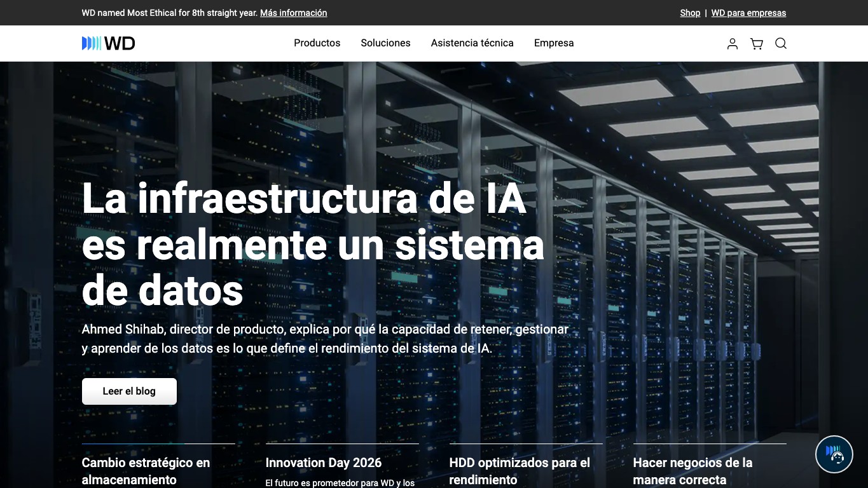Expand the Soluciones menu
Image resolution: width=868 pixels, height=488 pixels.
click(x=385, y=43)
